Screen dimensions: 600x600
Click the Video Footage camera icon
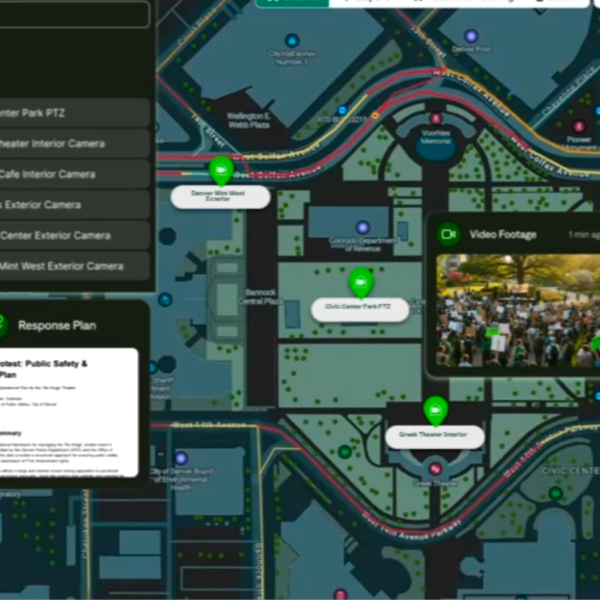(x=448, y=234)
